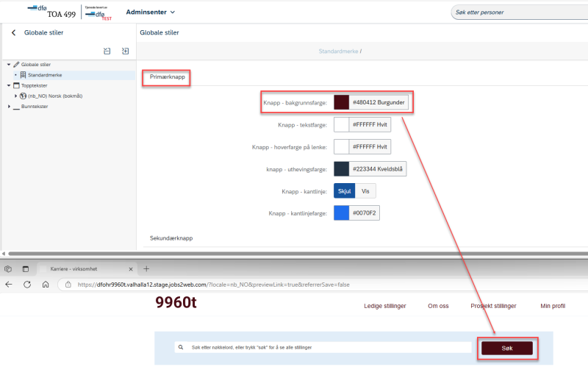
Task: Click the browser home icon
Action: click(46, 285)
